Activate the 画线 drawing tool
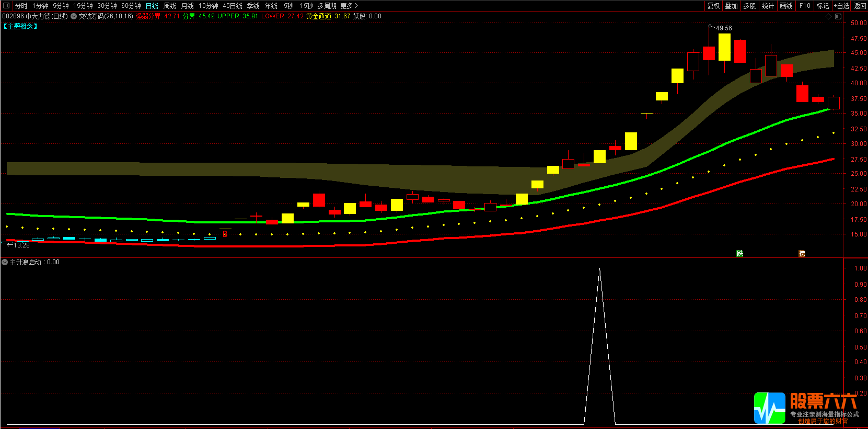This screenshot has width=868, height=429. (x=786, y=6)
